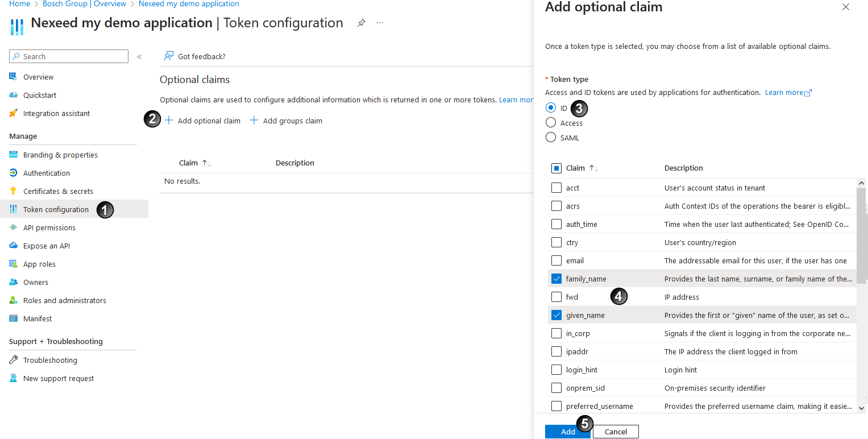Toggle the select-all Claim header checkbox
The width and height of the screenshot is (868, 439).
[556, 168]
